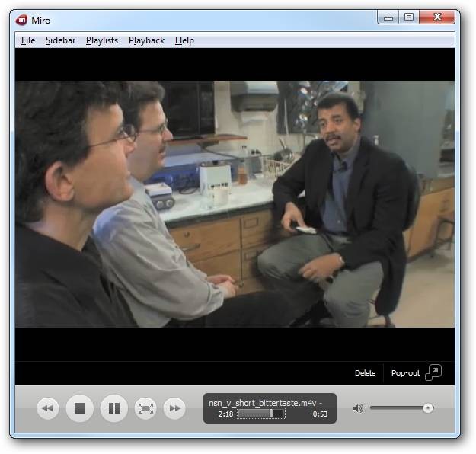Click on the video picture area

click(x=235, y=204)
